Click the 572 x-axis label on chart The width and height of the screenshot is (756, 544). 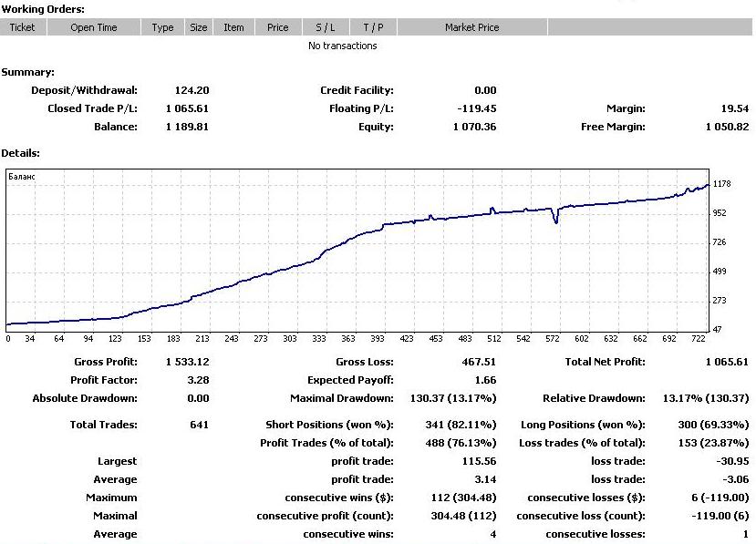(x=553, y=339)
